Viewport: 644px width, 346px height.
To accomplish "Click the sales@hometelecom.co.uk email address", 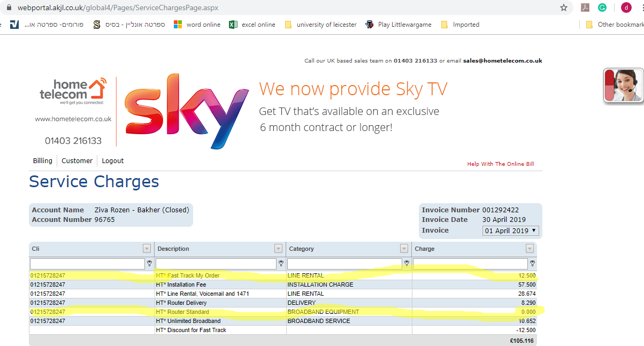I will click(x=503, y=61).
